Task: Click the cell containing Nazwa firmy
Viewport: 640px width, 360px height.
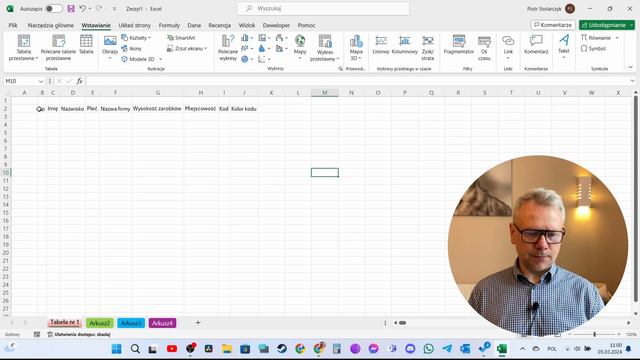Action: point(116,109)
